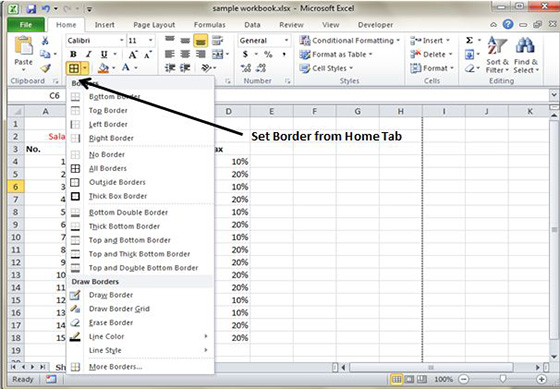Click the Format Painter brush icon

[x=45, y=68]
